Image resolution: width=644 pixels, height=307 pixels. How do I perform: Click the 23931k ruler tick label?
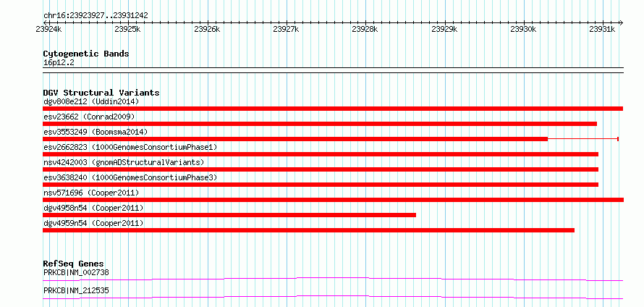coord(602,29)
